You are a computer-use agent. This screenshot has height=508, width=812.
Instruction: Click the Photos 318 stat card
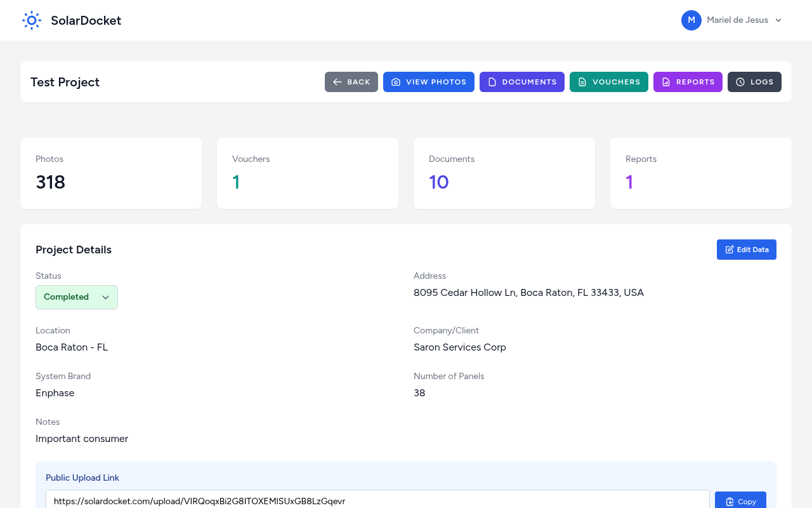click(x=110, y=173)
